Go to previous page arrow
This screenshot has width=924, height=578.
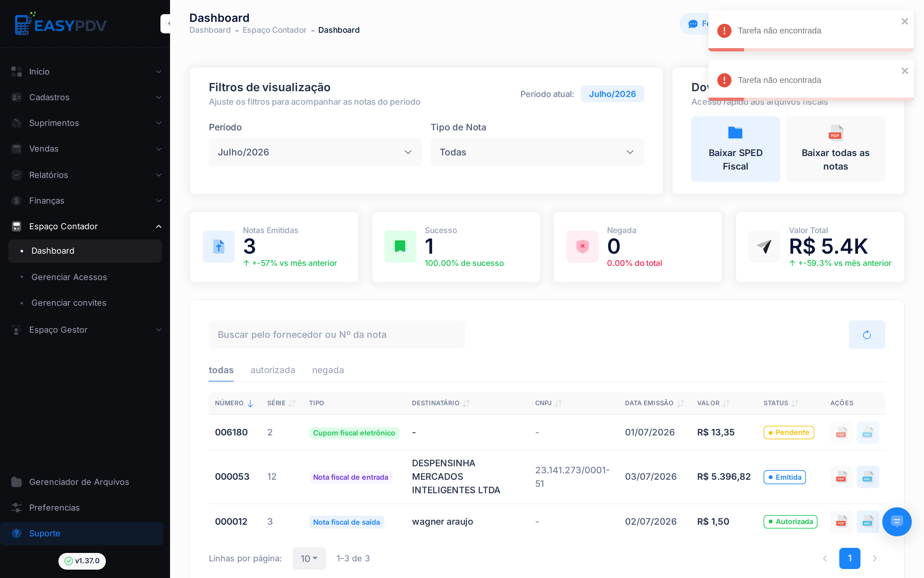(825, 558)
